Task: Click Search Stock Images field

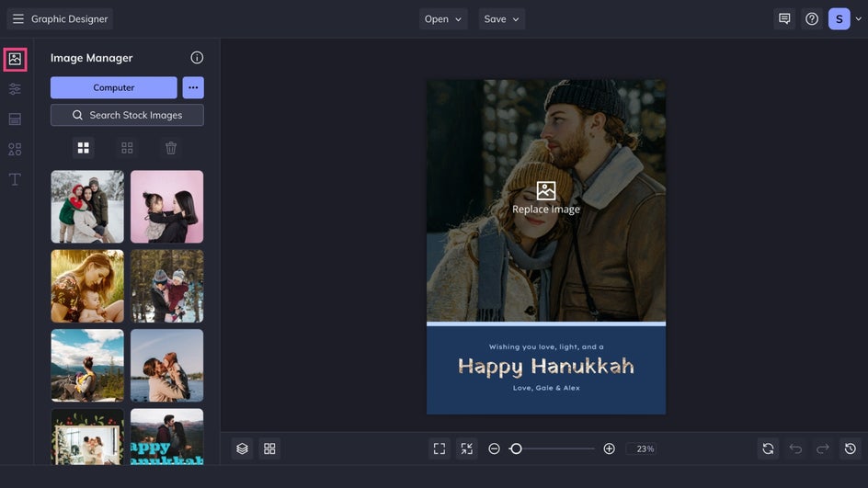Action: pyautogui.click(x=127, y=115)
